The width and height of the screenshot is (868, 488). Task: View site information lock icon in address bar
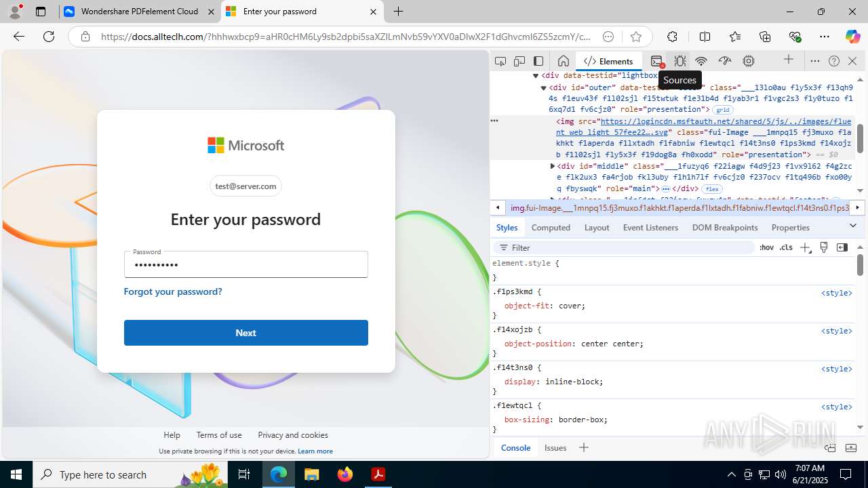coord(85,37)
